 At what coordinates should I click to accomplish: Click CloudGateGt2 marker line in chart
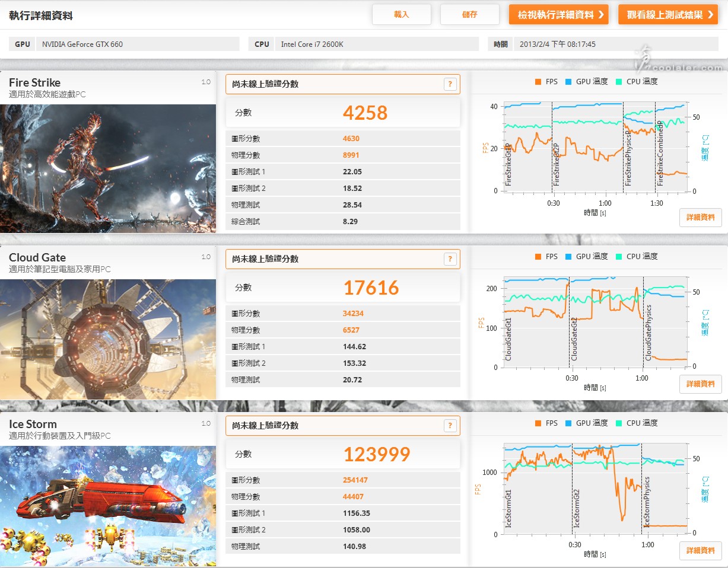click(x=570, y=321)
